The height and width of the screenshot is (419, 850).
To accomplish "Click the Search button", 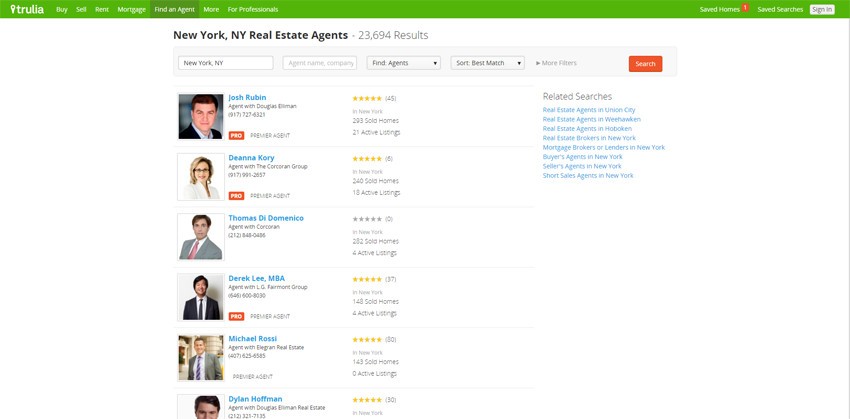I will tap(645, 63).
